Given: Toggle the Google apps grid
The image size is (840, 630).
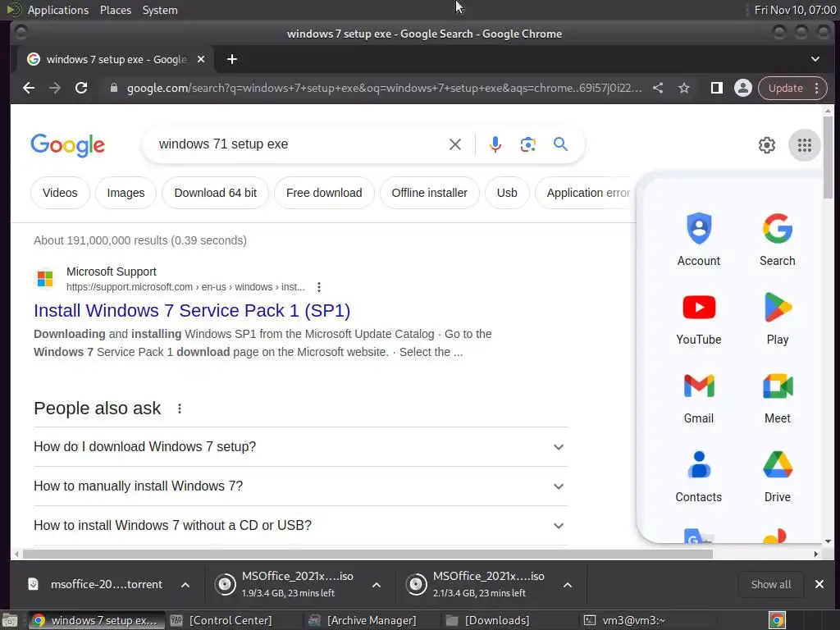Looking at the screenshot, I should 804,145.
